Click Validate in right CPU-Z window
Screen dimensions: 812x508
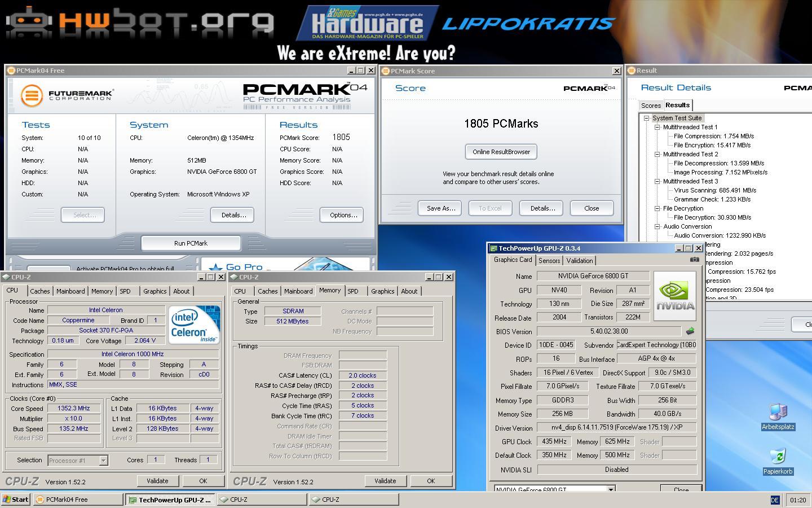coord(385,481)
